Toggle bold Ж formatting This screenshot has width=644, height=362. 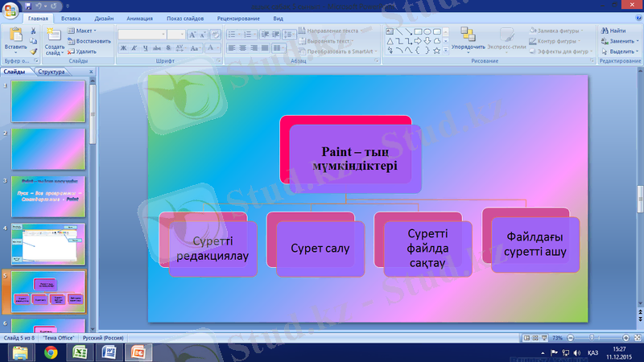pos(123,48)
